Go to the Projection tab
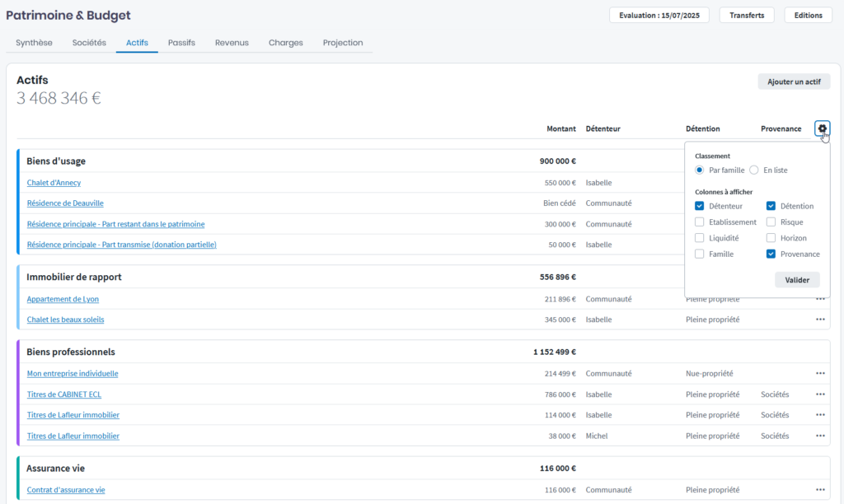The height and width of the screenshot is (504, 844). click(342, 43)
